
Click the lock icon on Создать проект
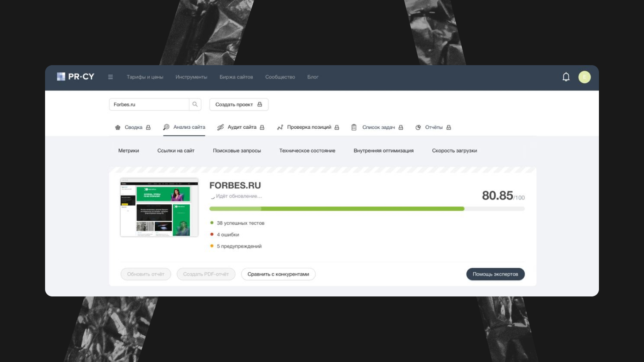tap(260, 105)
